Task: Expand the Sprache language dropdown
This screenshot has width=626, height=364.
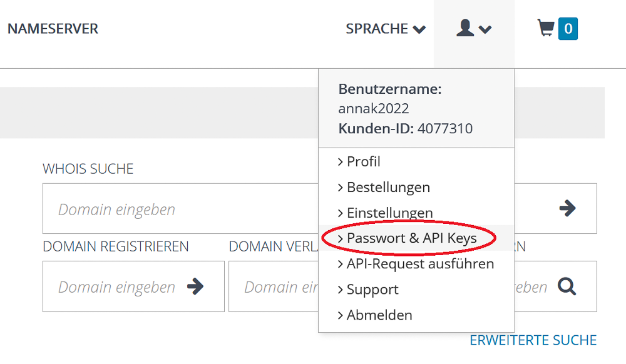Action: [386, 29]
